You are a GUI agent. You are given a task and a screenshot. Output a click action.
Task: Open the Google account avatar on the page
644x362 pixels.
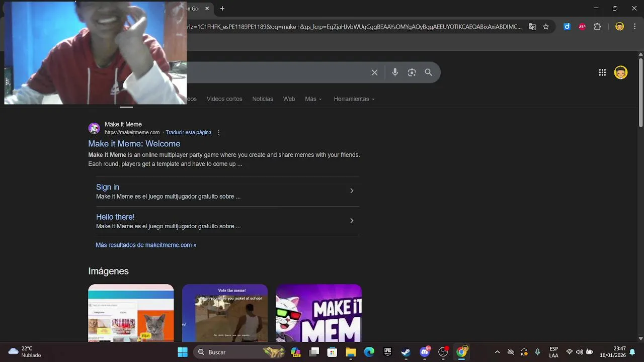621,72
